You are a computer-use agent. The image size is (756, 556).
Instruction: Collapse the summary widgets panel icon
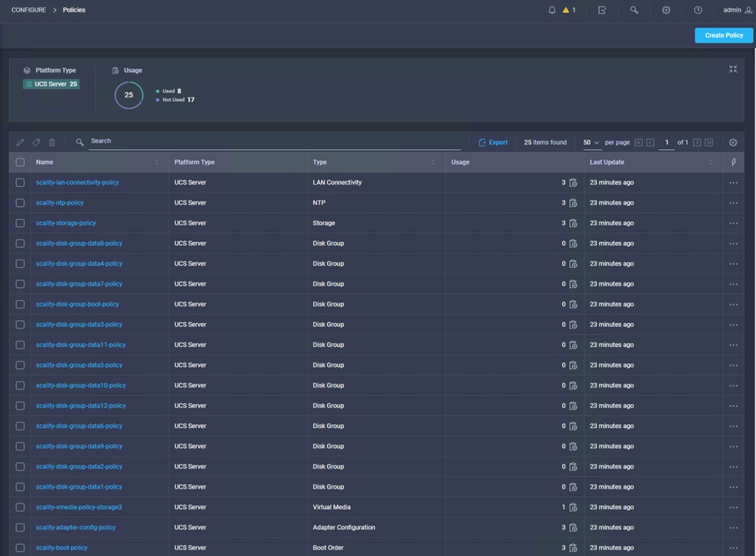click(x=733, y=70)
